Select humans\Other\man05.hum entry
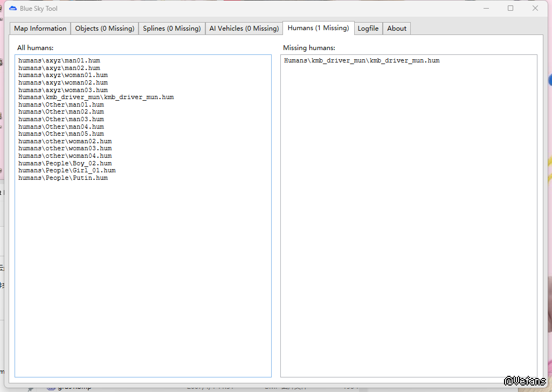 [x=61, y=134]
